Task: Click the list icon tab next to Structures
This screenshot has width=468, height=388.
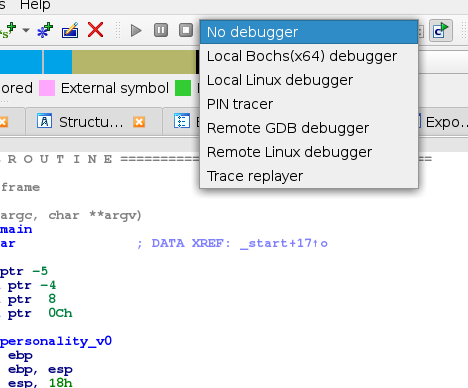Action: click(182, 121)
